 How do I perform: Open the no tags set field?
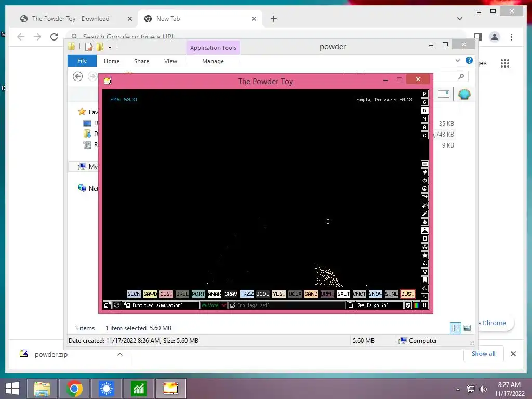click(287, 305)
